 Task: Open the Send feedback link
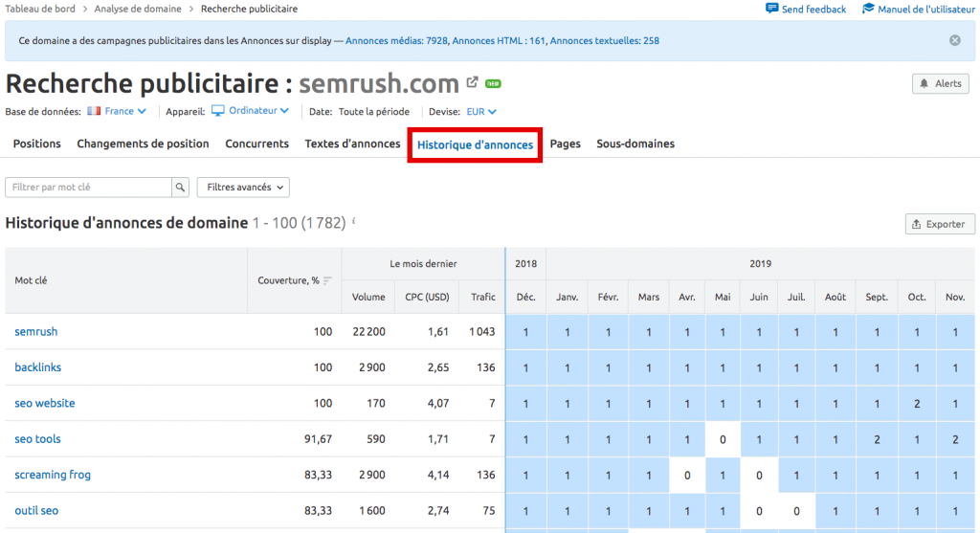pyautogui.click(x=813, y=10)
